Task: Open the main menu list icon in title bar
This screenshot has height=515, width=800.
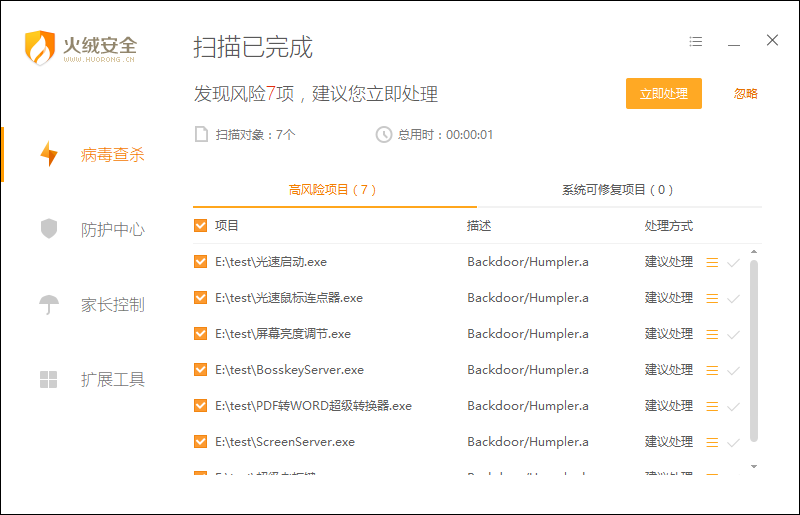Action: (696, 41)
